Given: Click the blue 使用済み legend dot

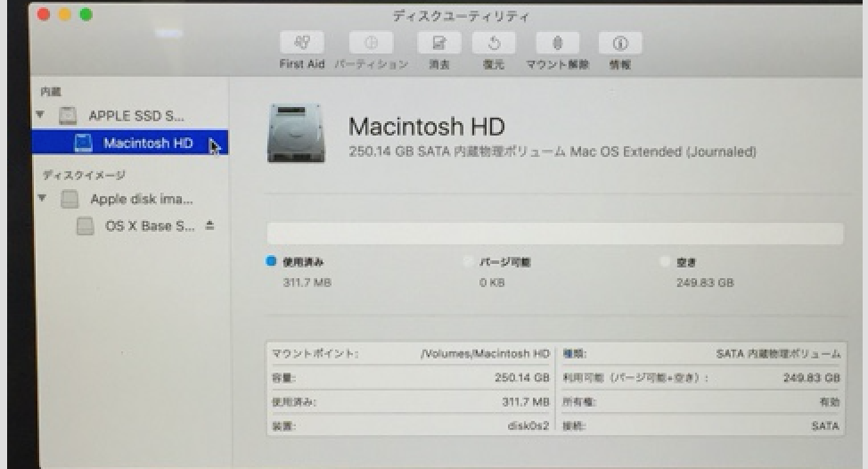Looking at the screenshot, I should pyautogui.click(x=271, y=260).
